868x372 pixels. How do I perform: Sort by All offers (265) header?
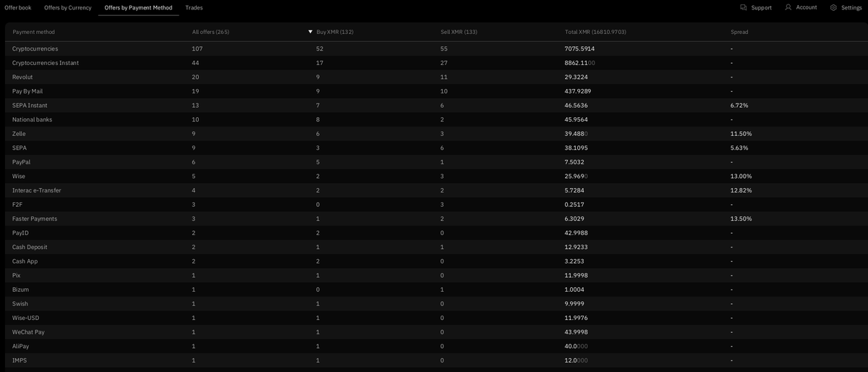point(210,32)
